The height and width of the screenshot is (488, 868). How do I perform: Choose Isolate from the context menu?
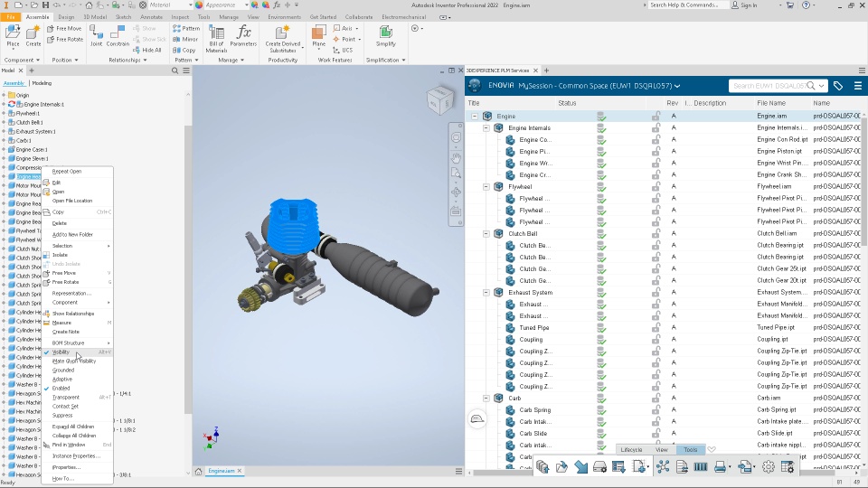(60, 255)
